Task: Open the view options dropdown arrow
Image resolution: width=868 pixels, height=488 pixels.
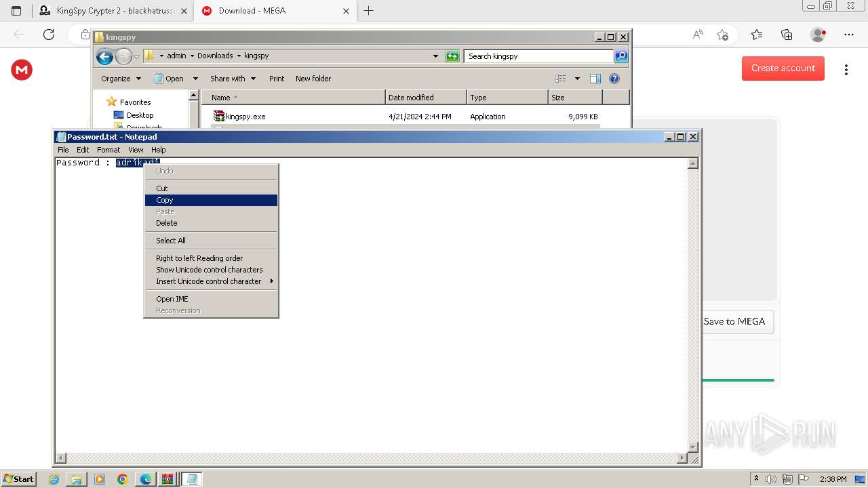Action: [x=577, y=79]
